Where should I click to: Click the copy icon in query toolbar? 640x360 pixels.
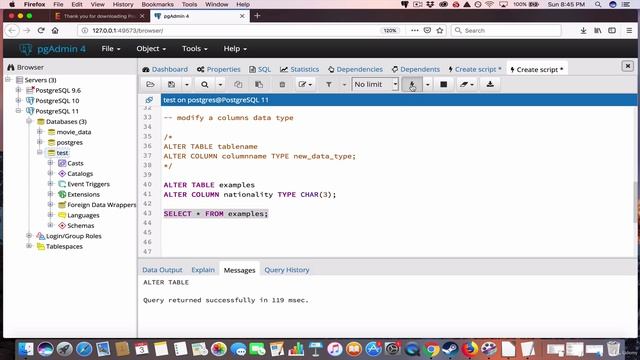coord(238,84)
